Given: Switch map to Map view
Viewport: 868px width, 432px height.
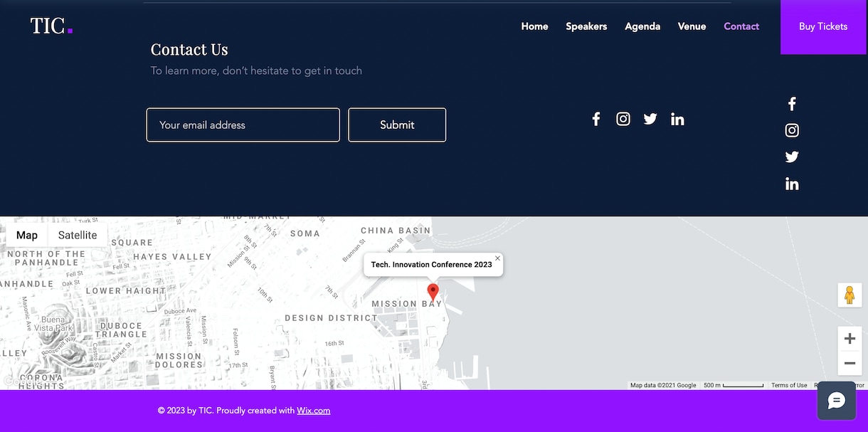Looking at the screenshot, I should click(27, 236).
